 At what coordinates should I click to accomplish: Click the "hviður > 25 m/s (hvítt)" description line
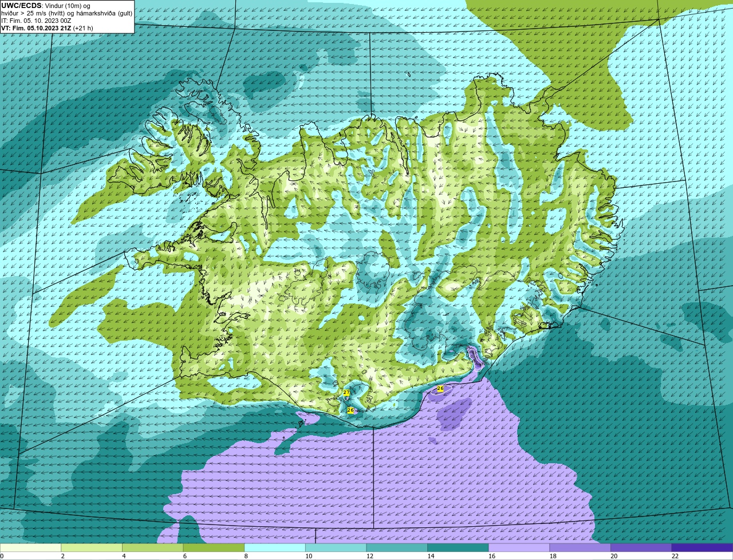67,13
